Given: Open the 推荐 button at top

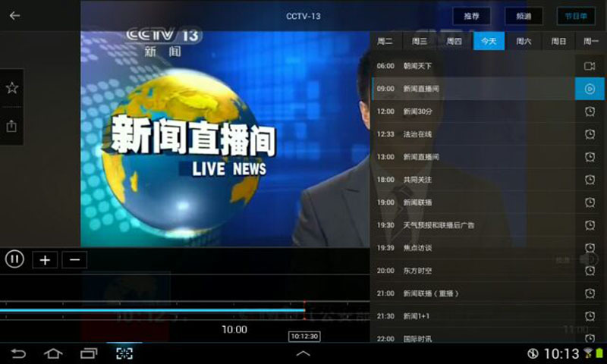Looking at the screenshot, I should 471,16.
